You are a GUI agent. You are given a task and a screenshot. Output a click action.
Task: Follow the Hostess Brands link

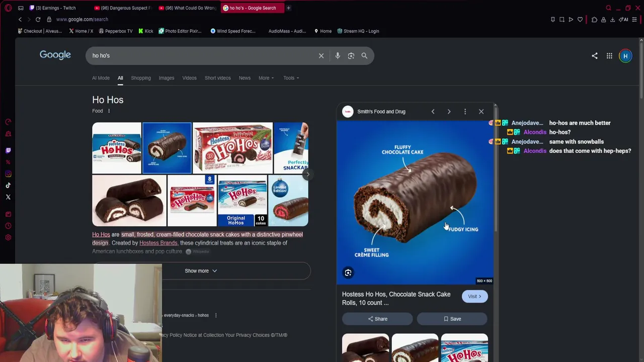coord(158,243)
